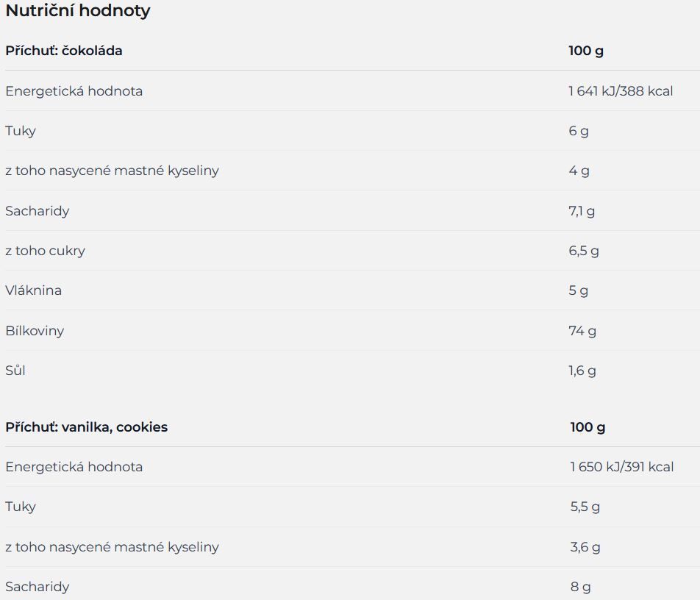Click the chocolate 100 g column header
The image size is (700, 600).
point(586,51)
